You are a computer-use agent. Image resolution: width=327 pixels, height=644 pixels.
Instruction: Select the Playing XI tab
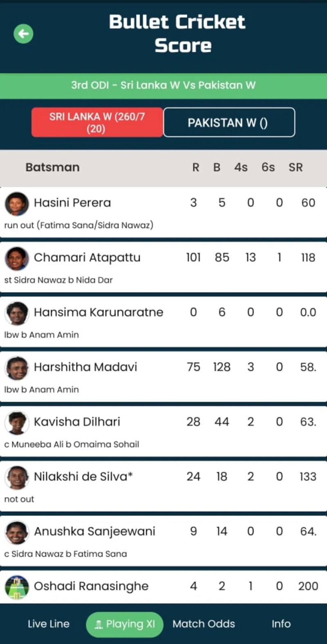point(125,624)
